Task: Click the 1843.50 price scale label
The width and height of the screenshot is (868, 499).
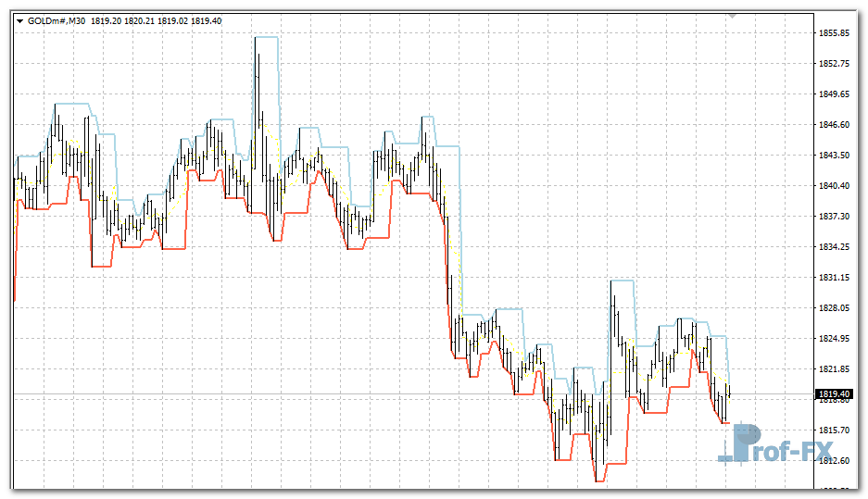Action: pyautogui.click(x=835, y=156)
